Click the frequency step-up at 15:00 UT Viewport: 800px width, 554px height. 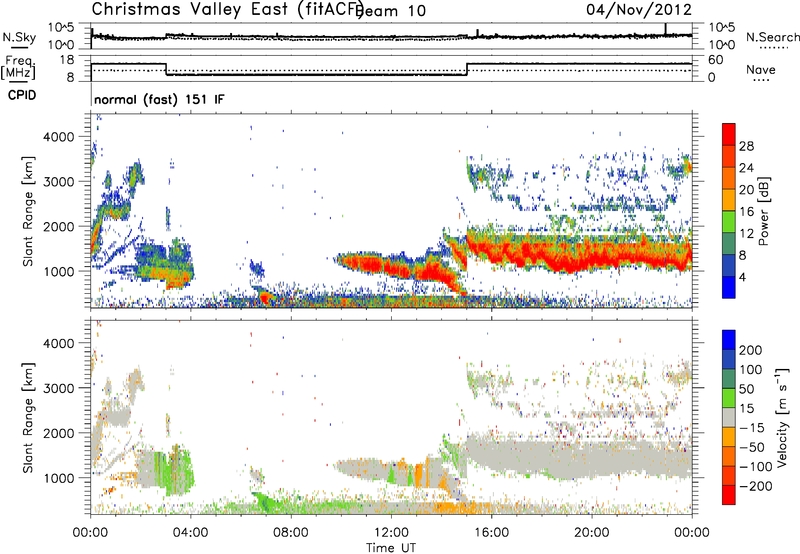[467, 69]
